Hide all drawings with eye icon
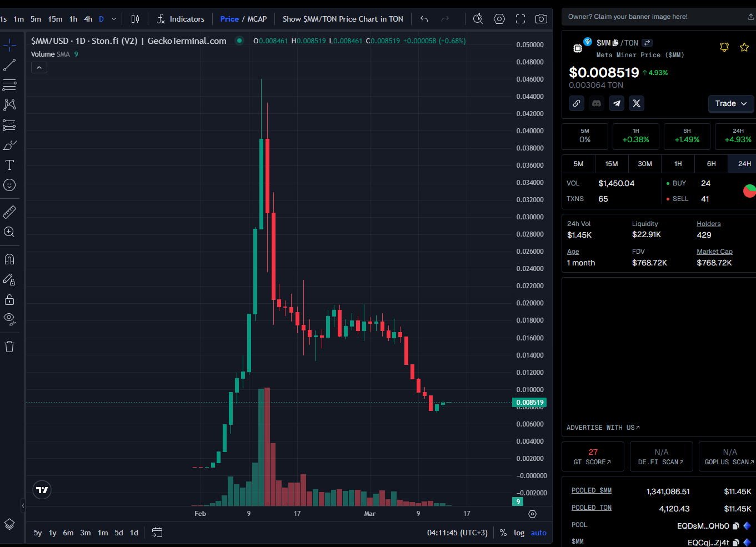 coord(9,319)
